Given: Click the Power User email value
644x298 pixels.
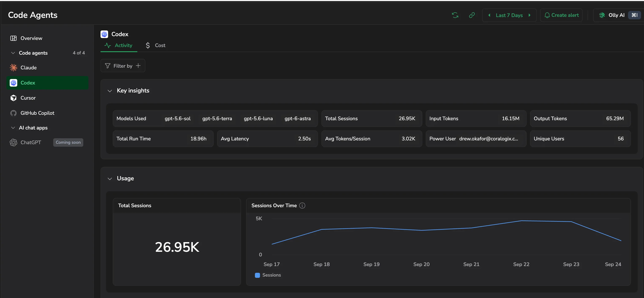Looking at the screenshot, I should (x=489, y=139).
